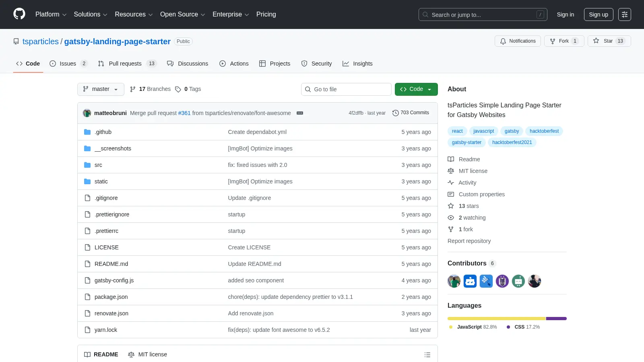Open the master branch dropdown
Screen dimensions: 644x362
click(x=101, y=89)
